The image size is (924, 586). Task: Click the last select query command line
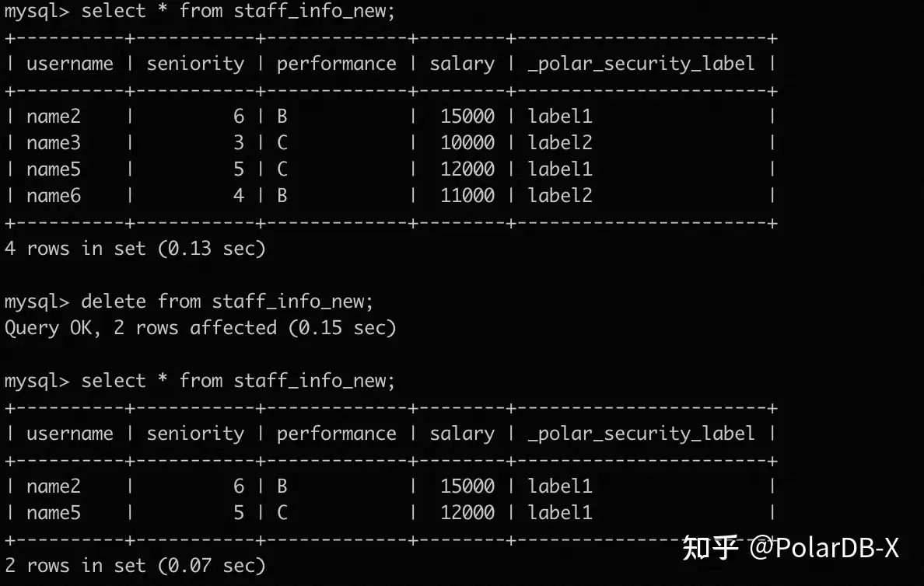[238, 381]
